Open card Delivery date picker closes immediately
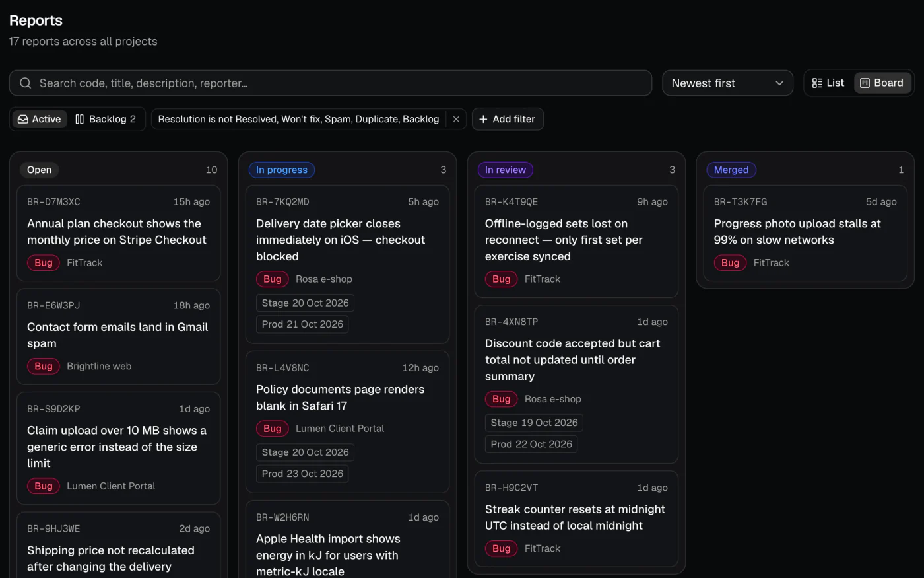Screen dimensions: 924x578 (347, 264)
